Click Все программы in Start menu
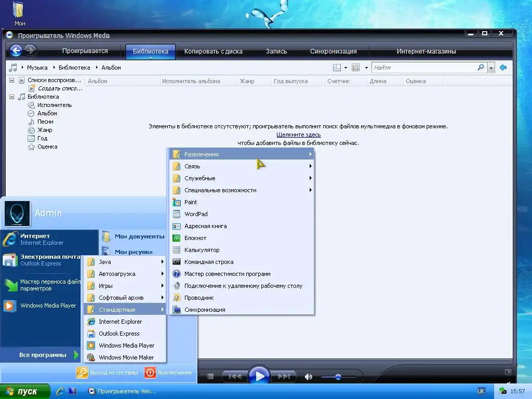 point(48,355)
